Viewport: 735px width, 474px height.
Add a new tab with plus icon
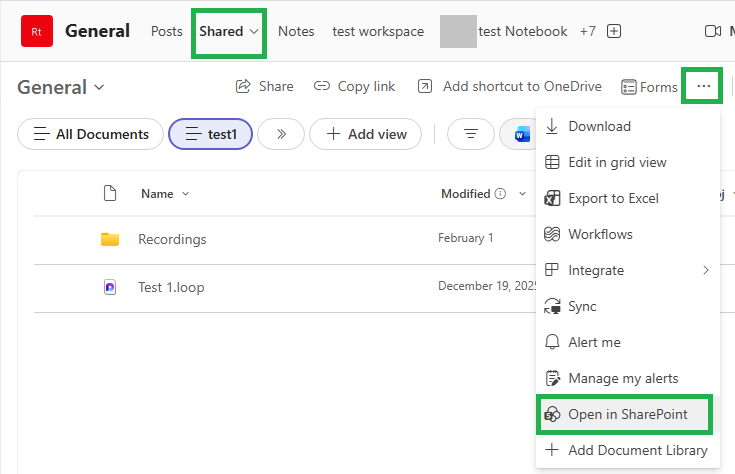614,31
